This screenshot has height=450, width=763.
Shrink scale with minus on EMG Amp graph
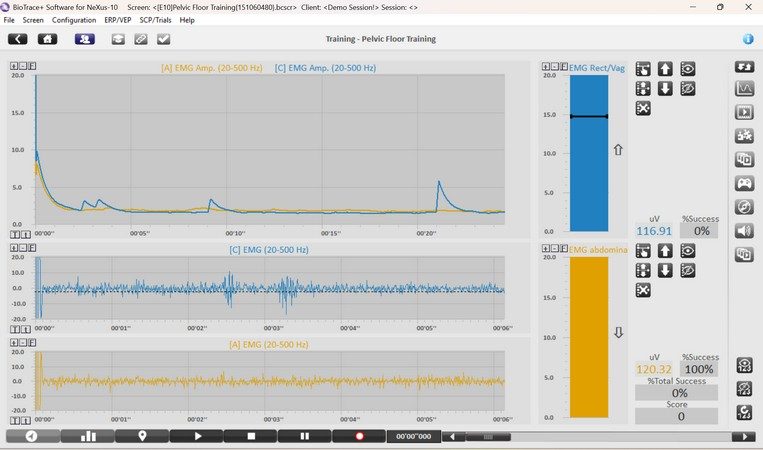(x=23, y=66)
